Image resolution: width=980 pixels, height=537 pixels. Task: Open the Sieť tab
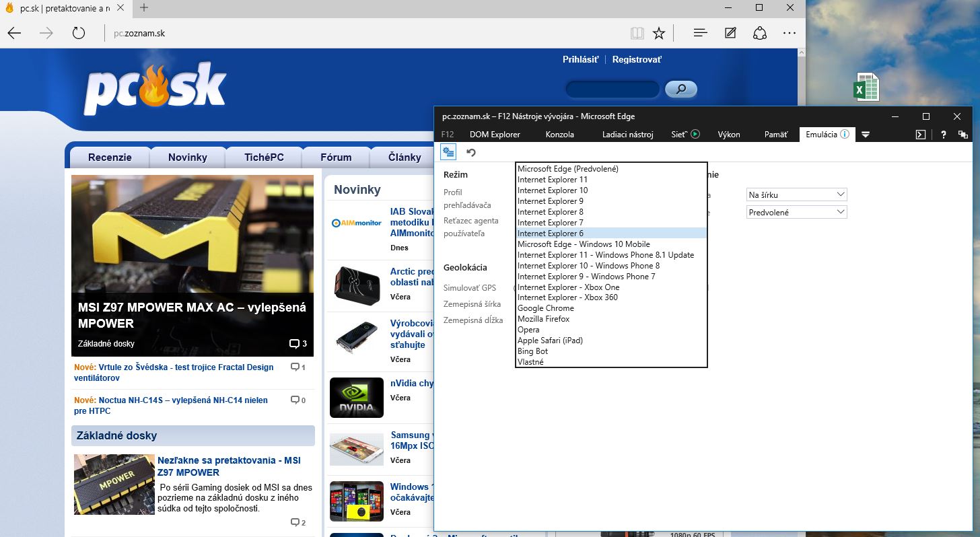(x=679, y=135)
